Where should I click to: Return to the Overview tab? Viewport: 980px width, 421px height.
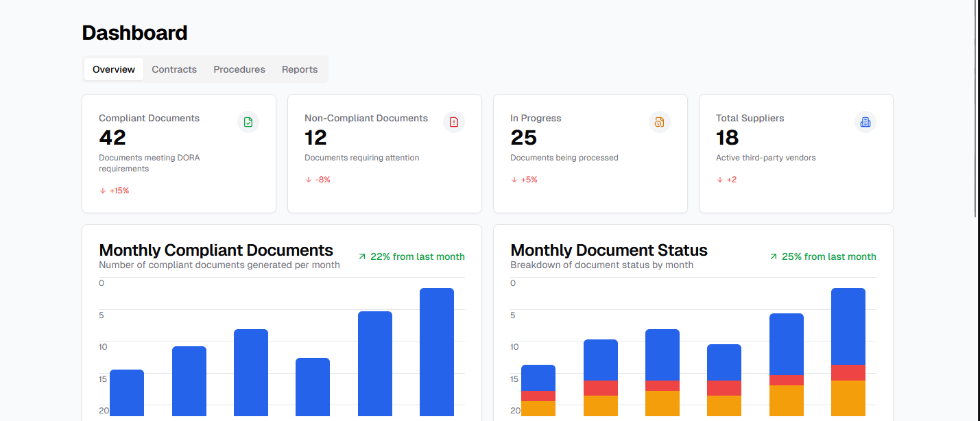[x=113, y=69]
